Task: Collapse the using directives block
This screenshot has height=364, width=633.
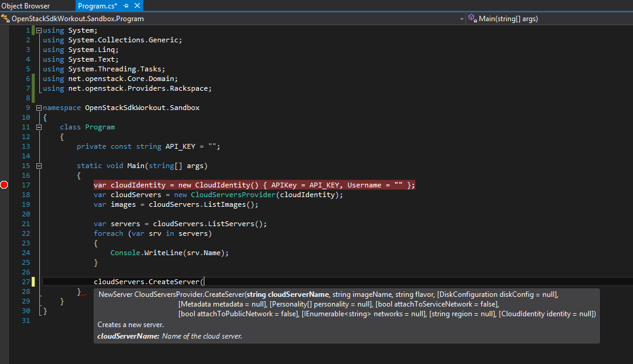Action: click(x=39, y=30)
